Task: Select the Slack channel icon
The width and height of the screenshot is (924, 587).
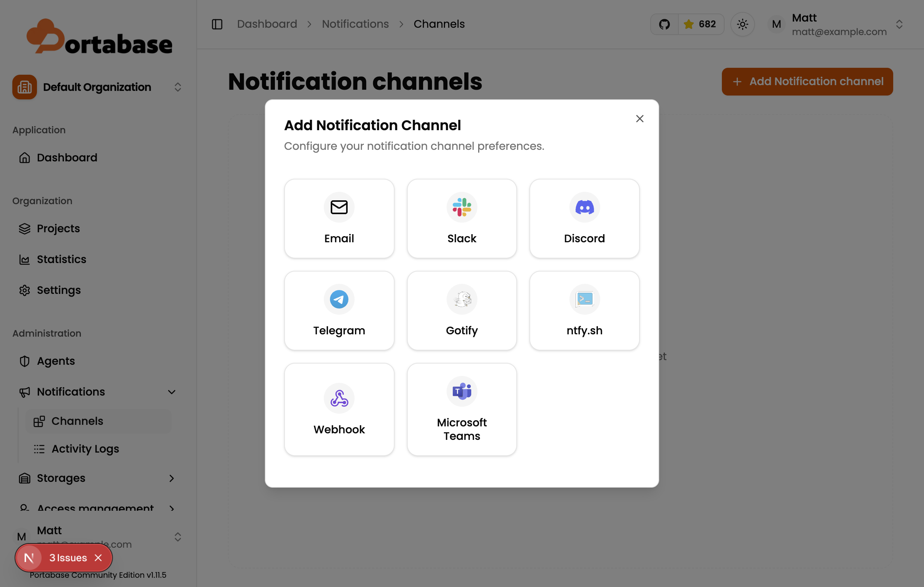Action: pyautogui.click(x=462, y=207)
